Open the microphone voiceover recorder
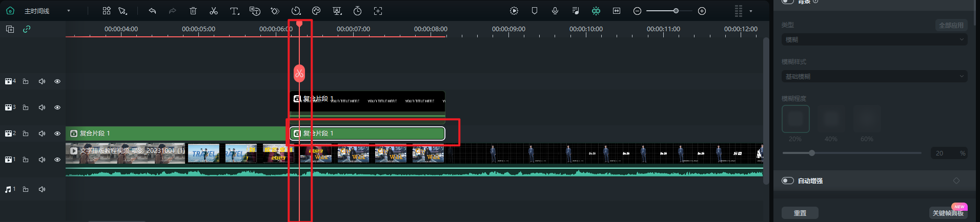This screenshot has height=222, width=980. 555,11
